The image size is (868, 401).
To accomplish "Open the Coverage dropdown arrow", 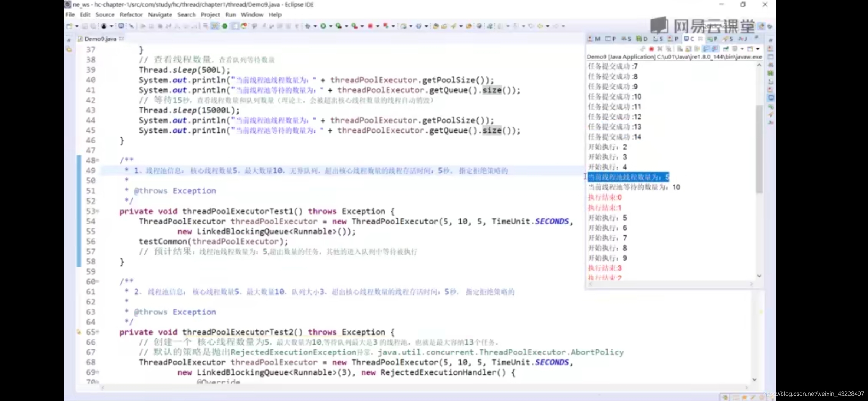I will click(346, 26).
